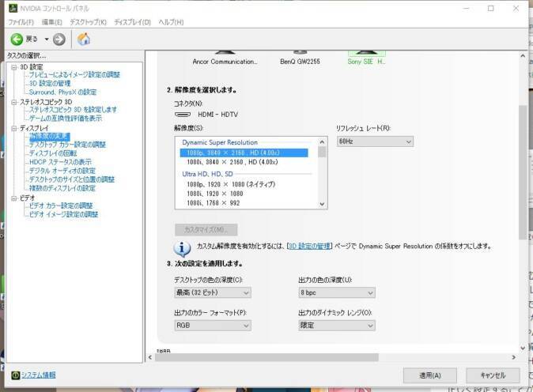Collapse the ディスプレイ tree node

coord(14,128)
